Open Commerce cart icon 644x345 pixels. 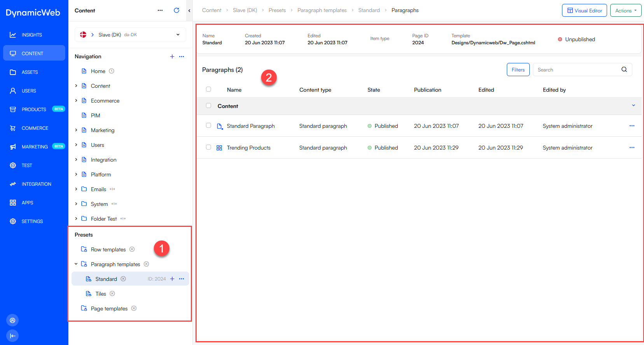(13, 128)
